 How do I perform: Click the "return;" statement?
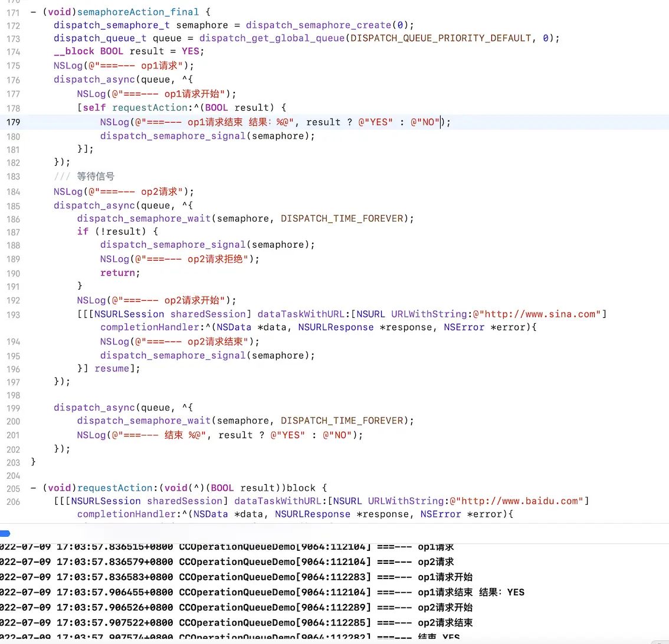[x=120, y=272]
